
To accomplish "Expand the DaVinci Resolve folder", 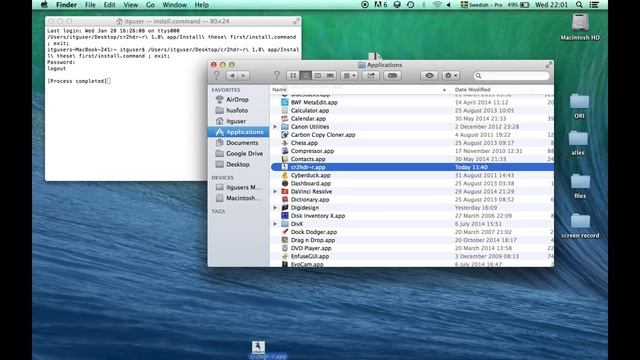I will [275, 191].
